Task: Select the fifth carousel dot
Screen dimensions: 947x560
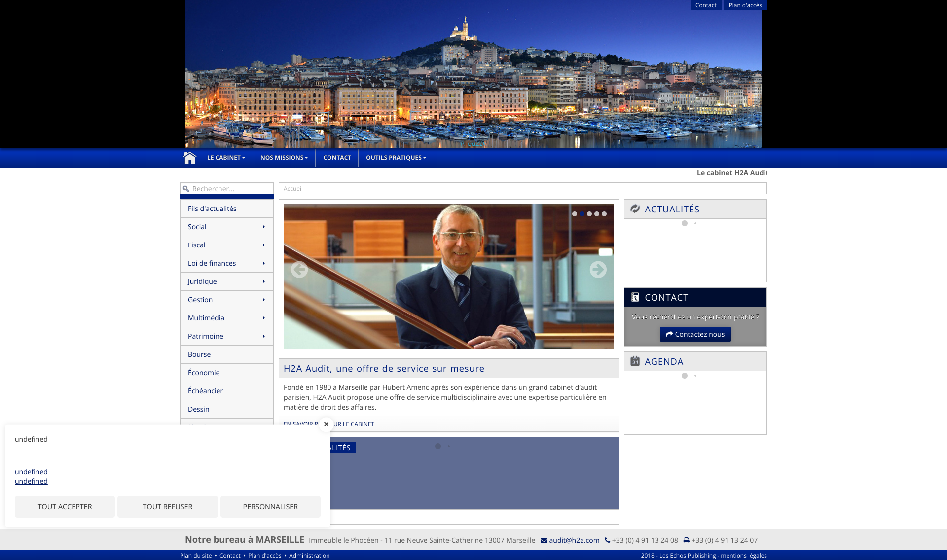Action: point(604,214)
